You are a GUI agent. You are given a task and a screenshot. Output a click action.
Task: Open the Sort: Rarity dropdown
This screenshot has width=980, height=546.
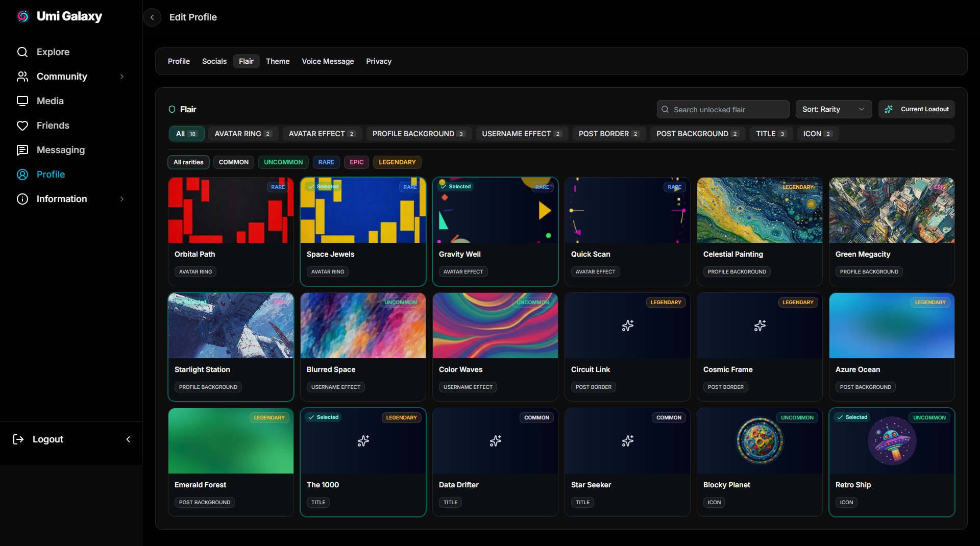(x=834, y=109)
